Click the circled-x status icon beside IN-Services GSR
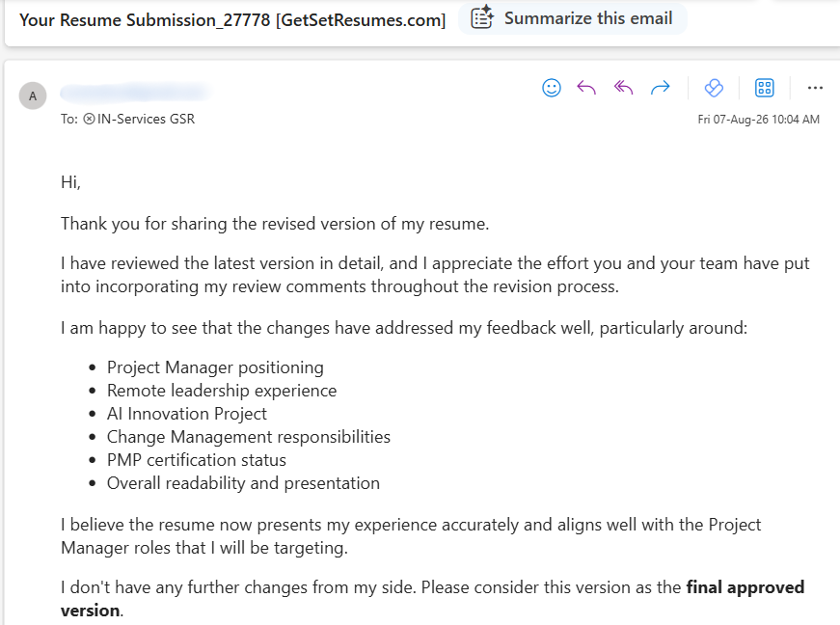 click(89, 119)
